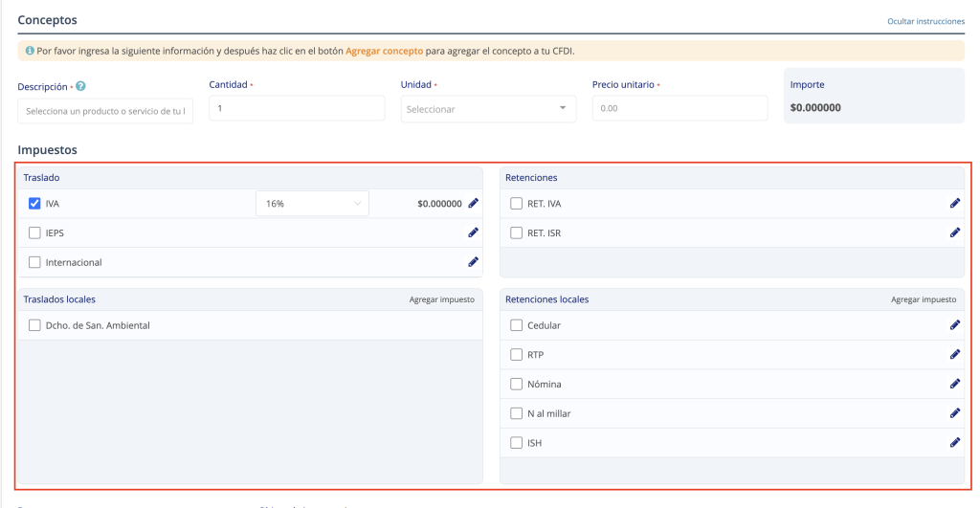The width and height of the screenshot is (980, 508).
Task: Click the Traslado panel heading
Action: (41, 177)
